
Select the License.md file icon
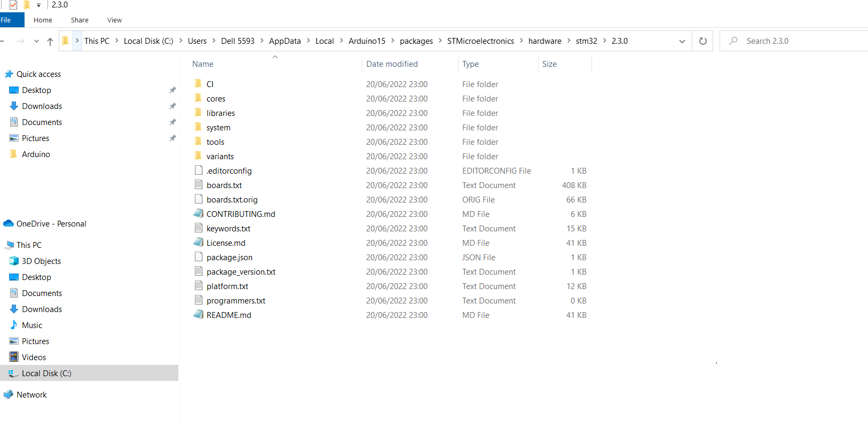199,242
